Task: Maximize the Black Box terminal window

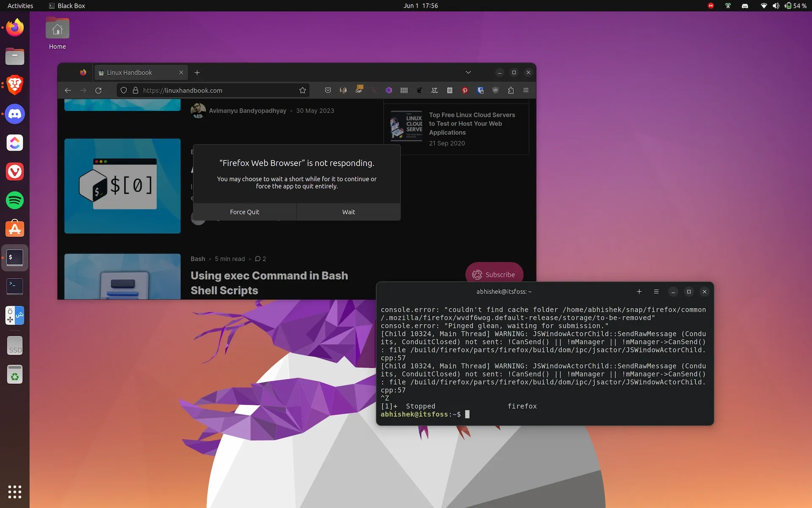Action: coord(689,292)
